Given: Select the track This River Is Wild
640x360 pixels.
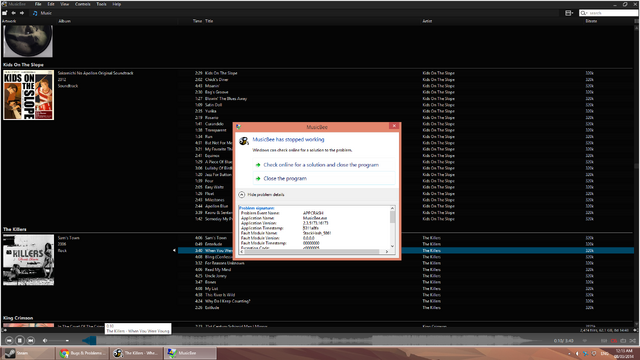Looking at the screenshot, I should pyautogui.click(x=220, y=295).
